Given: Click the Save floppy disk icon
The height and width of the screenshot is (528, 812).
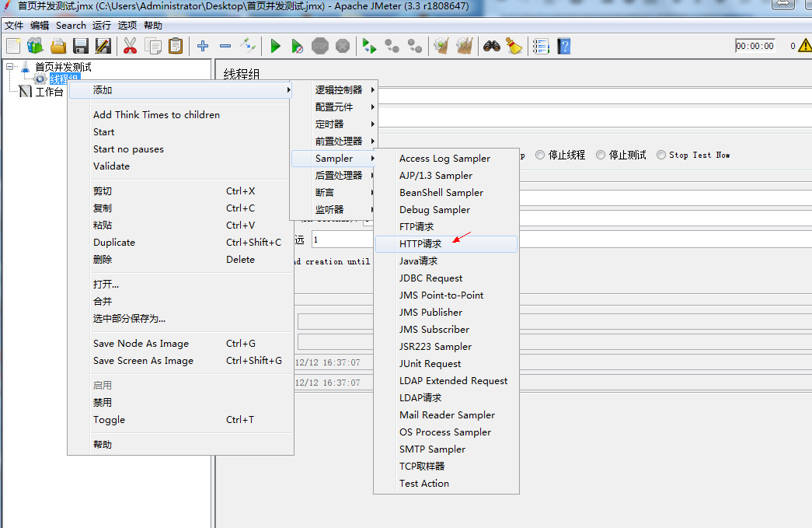Looking at the screenshot, I should coord(81,46).
